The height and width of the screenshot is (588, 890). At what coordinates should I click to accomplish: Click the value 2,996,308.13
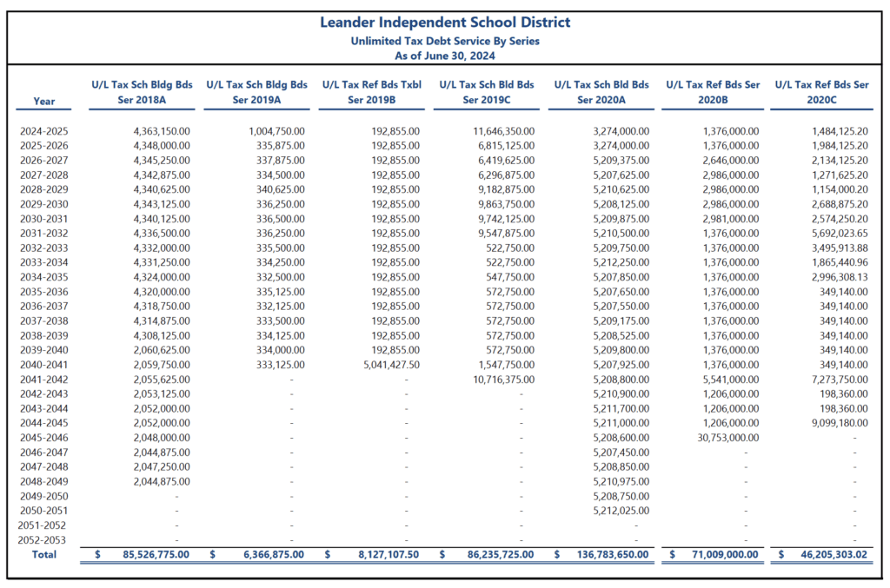point(840,277)
